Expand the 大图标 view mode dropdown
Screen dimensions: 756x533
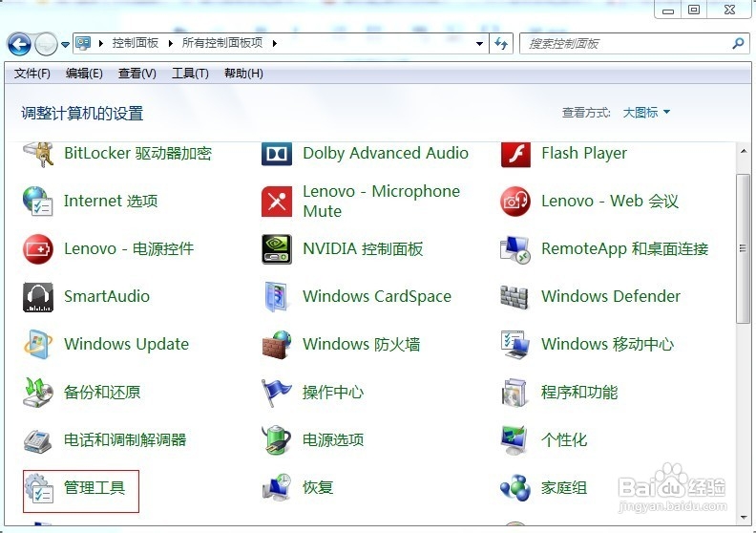pyautogui.click(x=646, y=113)
